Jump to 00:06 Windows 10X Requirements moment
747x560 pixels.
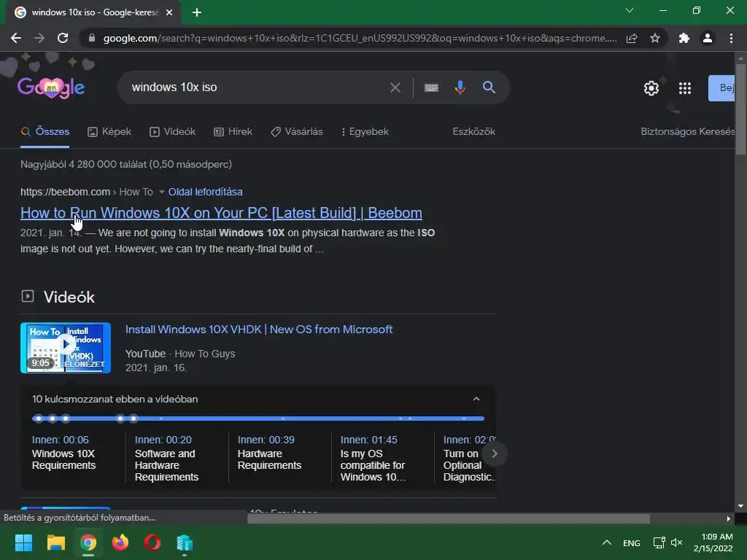[64, 453]
